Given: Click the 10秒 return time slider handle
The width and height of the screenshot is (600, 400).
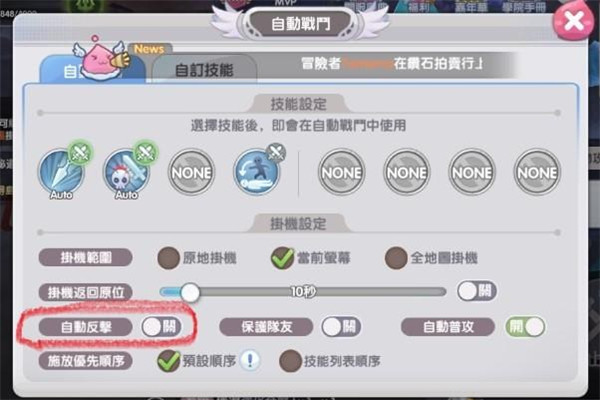Looking at the screenshot, I should click(x=190, y=292).
